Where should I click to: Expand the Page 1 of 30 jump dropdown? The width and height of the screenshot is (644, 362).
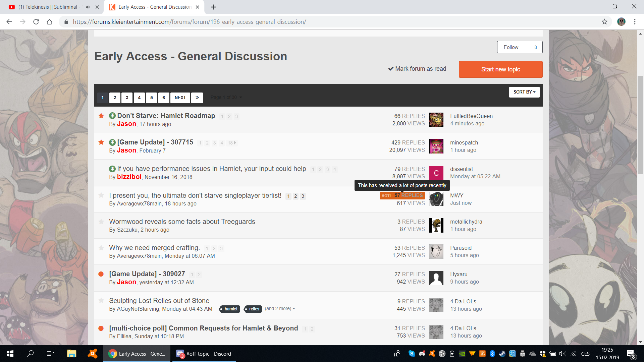pyautogui.click(x=226, y=98)
